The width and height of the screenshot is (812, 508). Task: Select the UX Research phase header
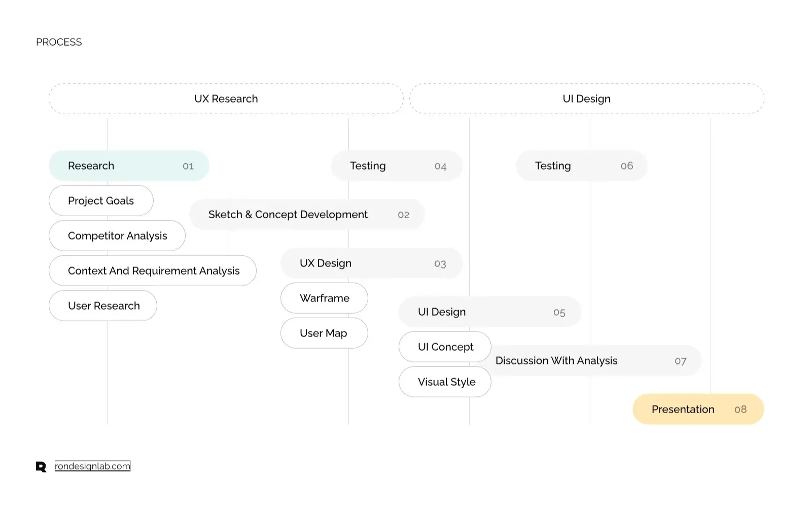coord(226,98)
